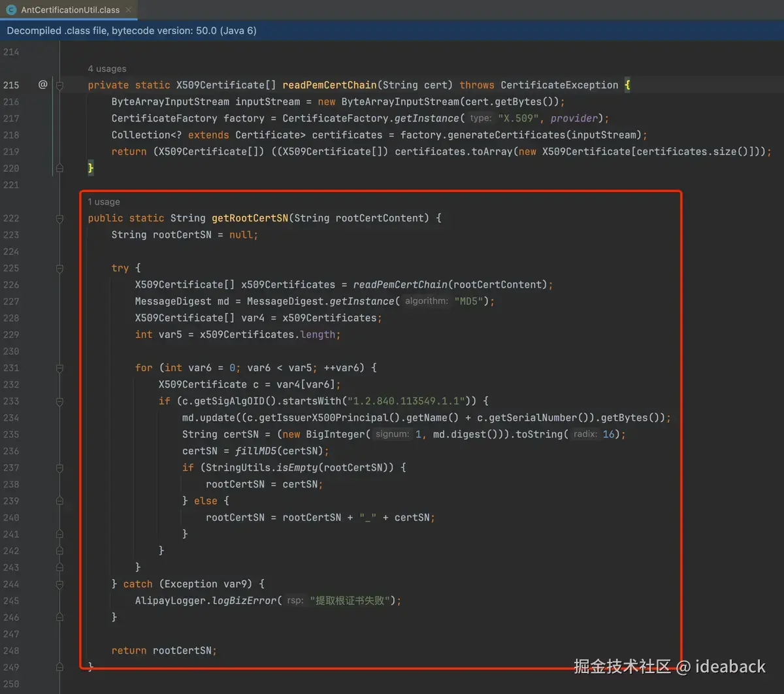Viewport: 784px width, 694px height.
Task: Click the provider argument on line 217
Action: click(x=574, y=118)
